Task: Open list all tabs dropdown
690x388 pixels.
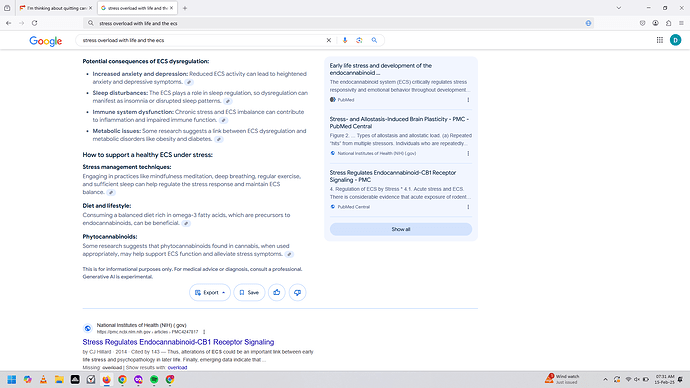Action: coord(618,8)
